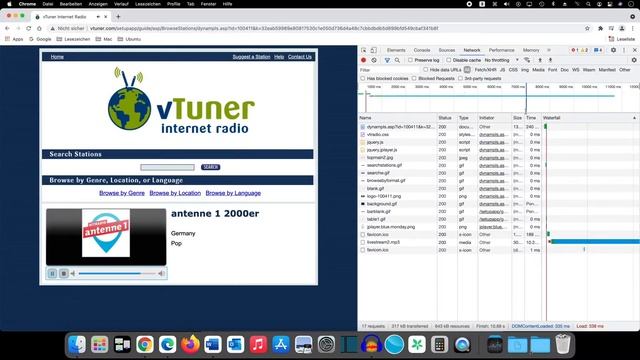Filter requests by Img type
This screenshot has height=360, width=640.
point(525,70)
